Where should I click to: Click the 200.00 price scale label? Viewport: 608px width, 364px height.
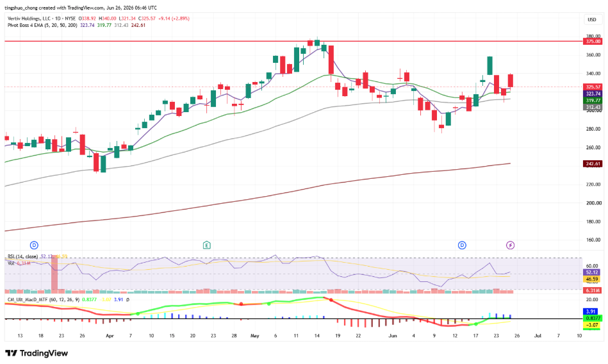click(x=593, y=203)
